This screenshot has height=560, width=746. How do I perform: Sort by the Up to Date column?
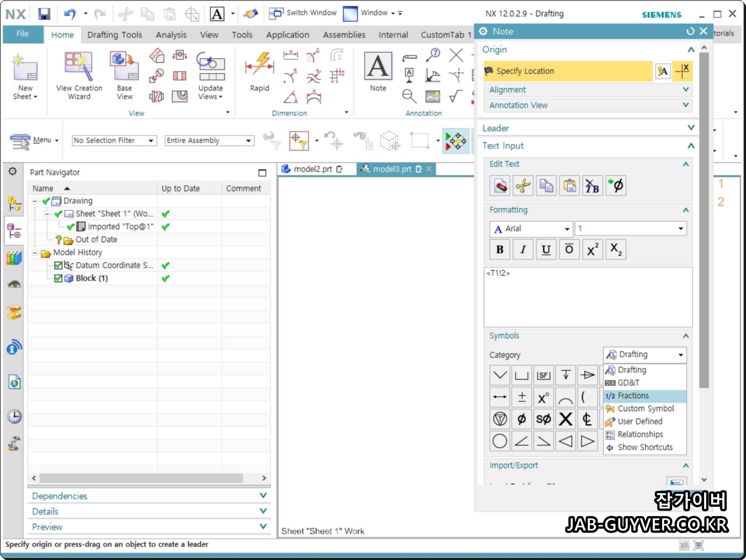point(189,188)
